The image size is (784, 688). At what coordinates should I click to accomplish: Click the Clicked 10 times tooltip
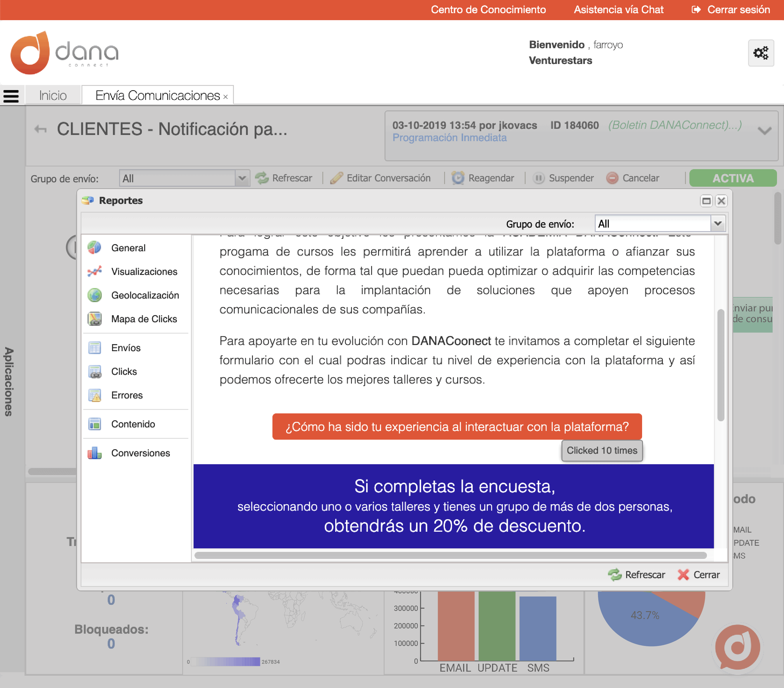click(602, 450)
